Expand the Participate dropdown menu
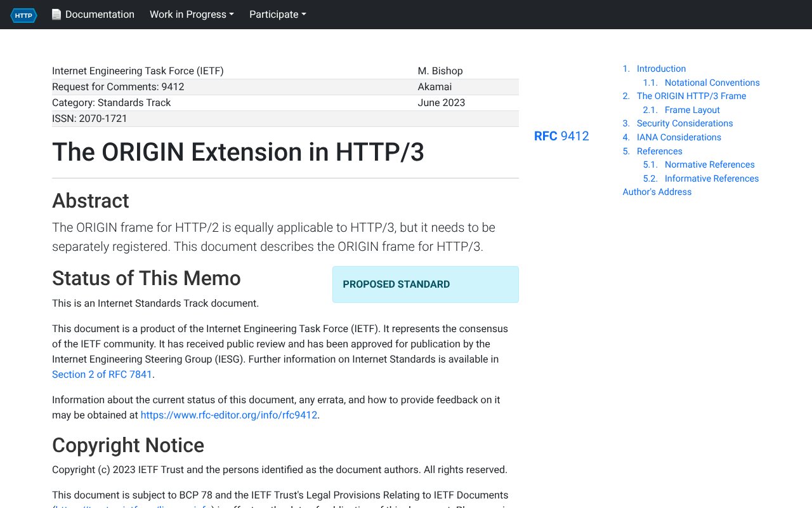The width and height of the screenshot is (812, 508). (x=277, y=14)
